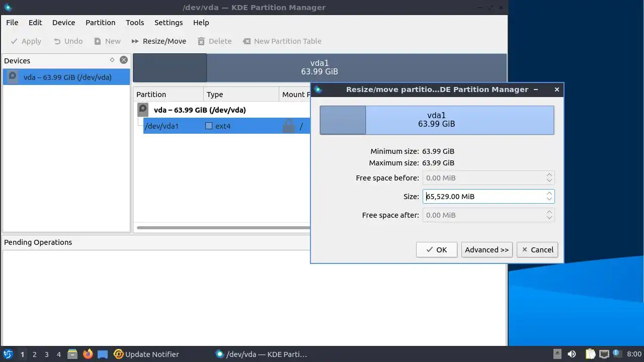
Task: Float the Devices panel with diamond icon
Action: pos(112,60)
